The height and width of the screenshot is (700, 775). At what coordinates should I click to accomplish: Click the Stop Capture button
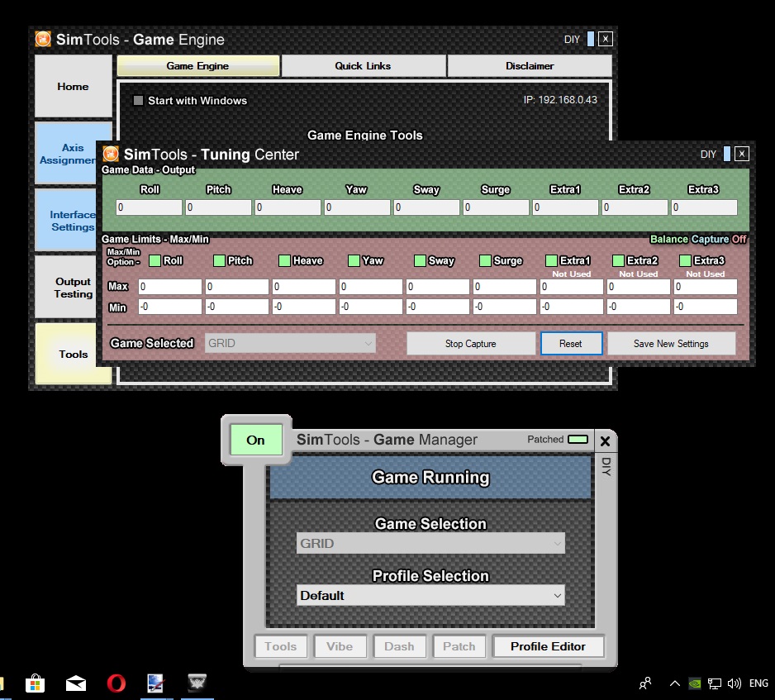(471, 343)
